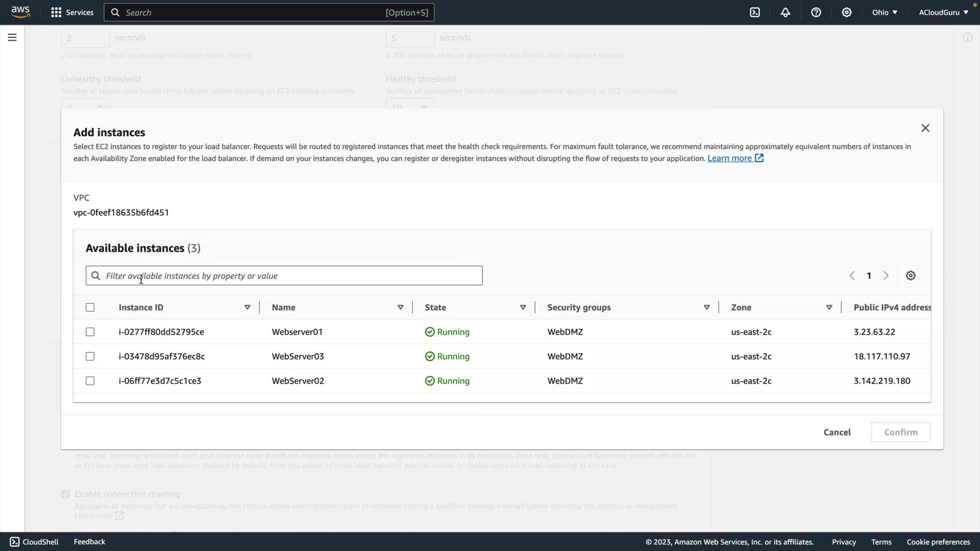Sort by the State column arrow
The width and height of the screenshot is (980, 551).
click(523, 308)
